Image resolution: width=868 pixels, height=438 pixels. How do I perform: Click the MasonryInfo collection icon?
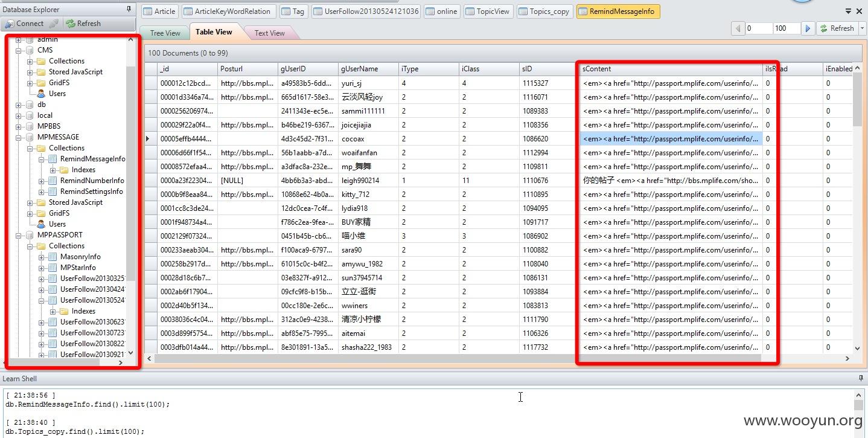[x=53, y=257]
